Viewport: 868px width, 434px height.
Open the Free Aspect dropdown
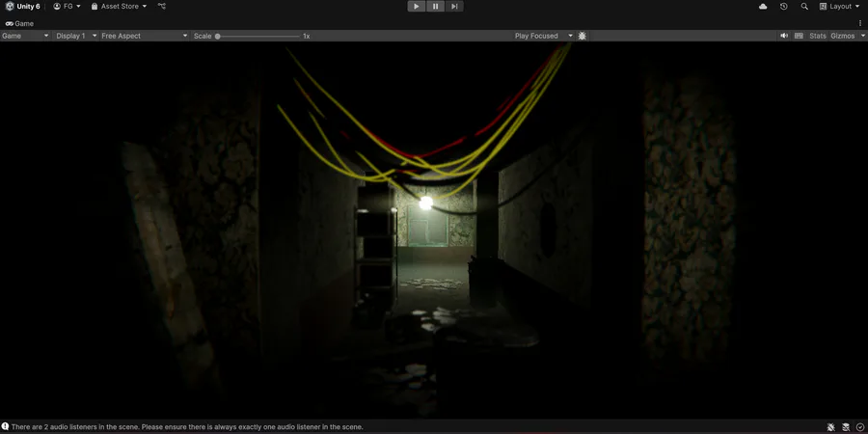pyautogui.click(x=145, y=36)
